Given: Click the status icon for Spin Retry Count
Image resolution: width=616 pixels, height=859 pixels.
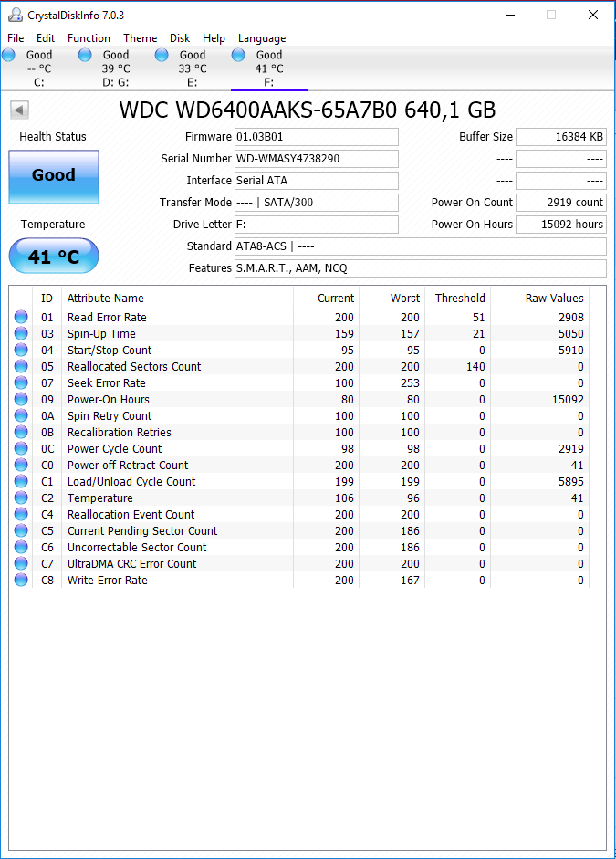Looking at the screenshot, I should (21, 415).
